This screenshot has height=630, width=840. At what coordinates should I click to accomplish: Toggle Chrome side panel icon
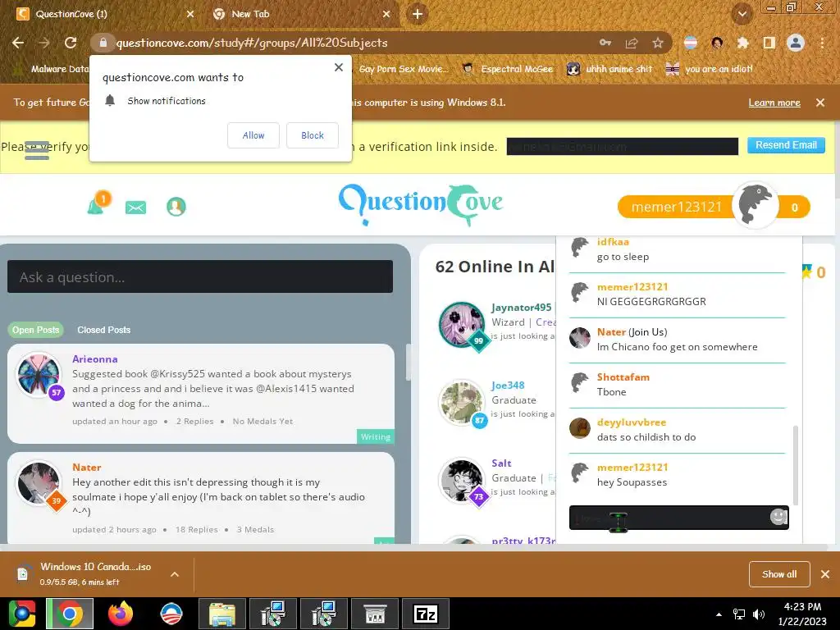(x=769, y=43)
